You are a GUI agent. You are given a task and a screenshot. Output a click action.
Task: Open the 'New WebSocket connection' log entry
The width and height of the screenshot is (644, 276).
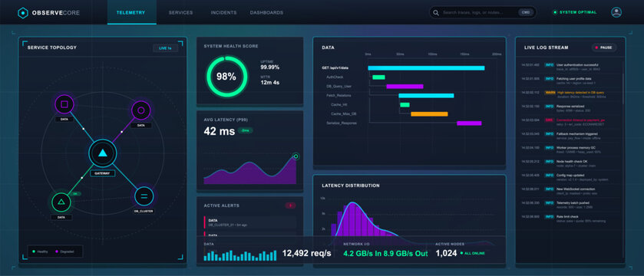click(570, 191)
